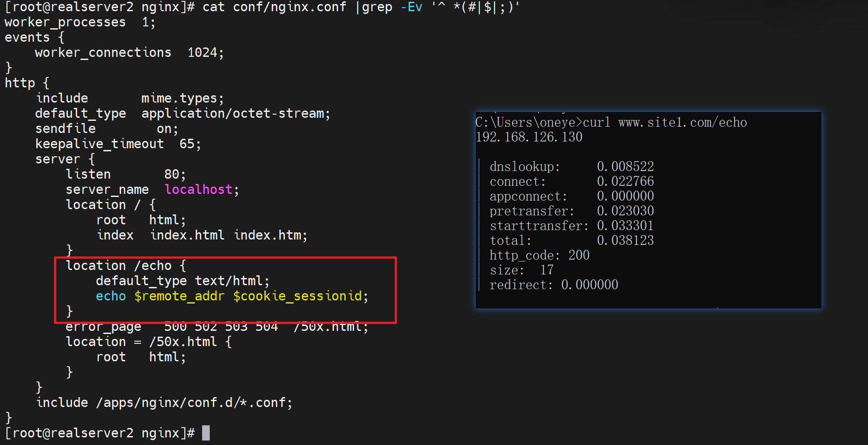This screenshot has height=445, width=868.
Task: Click the location = /50x.html line
Action: point(148,342)
